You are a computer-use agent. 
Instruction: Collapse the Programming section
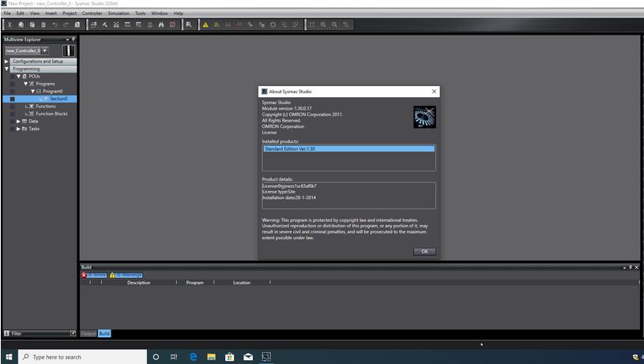point(6,69)
